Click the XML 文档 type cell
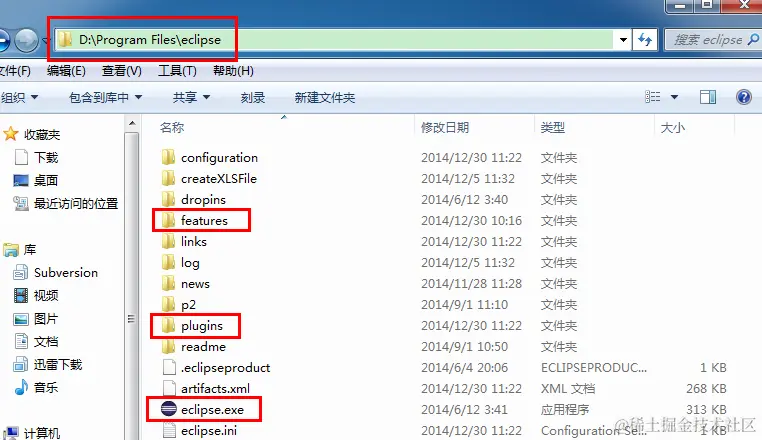Viewport: 762px width, 440px height. coord(568,388)
